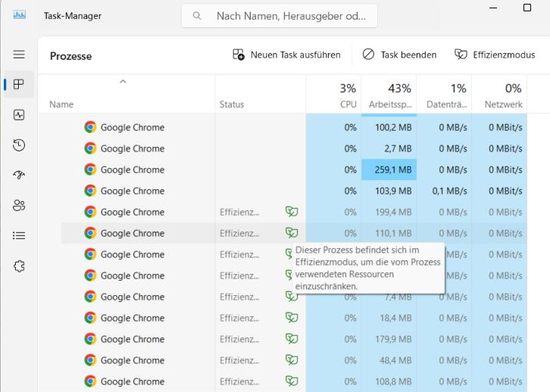Image resolution: width=550 pixels, height=392 pixels.
Task: Select the Chrome process using 259,1 MB
Action: click(132, 170)
